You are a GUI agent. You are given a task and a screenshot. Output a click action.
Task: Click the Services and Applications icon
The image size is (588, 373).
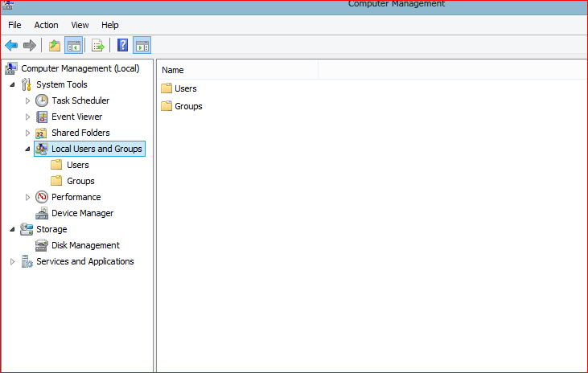[x=27, y=261]
